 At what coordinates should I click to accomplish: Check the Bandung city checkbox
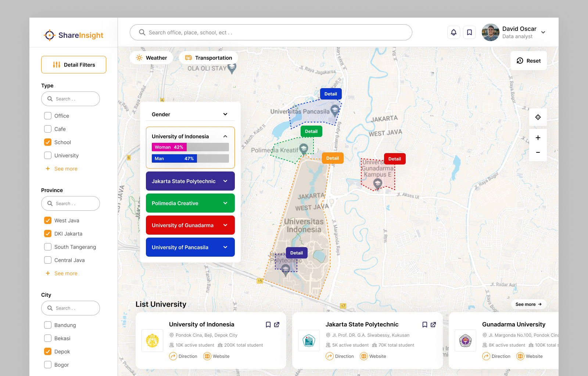click(x=47, y=325)
